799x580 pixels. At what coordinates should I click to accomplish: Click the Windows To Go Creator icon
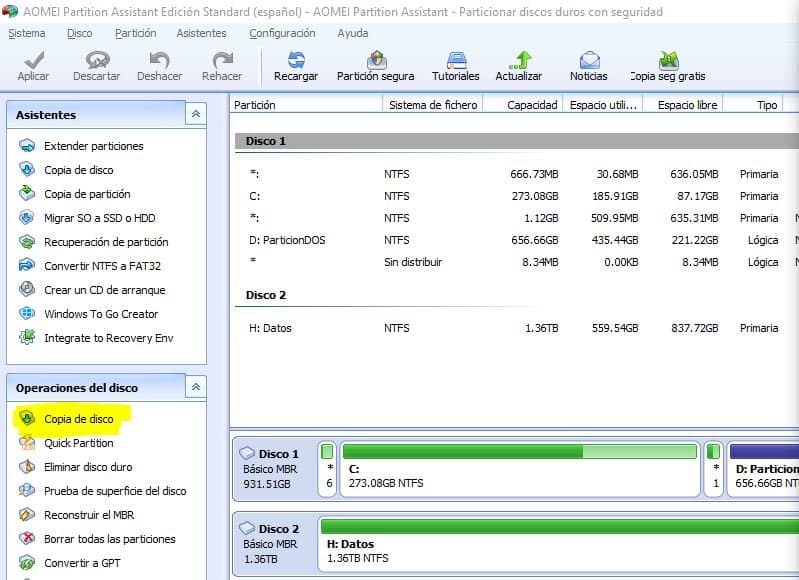point(26,313)
